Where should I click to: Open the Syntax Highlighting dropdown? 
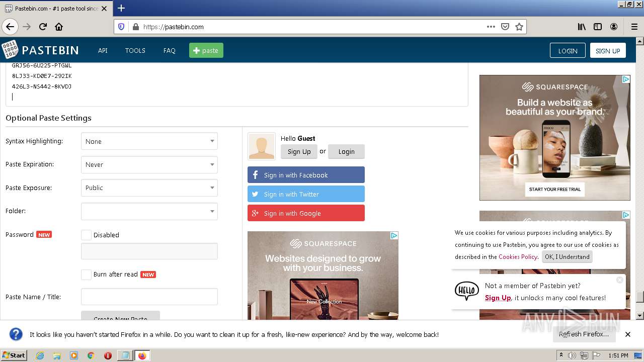149,141
